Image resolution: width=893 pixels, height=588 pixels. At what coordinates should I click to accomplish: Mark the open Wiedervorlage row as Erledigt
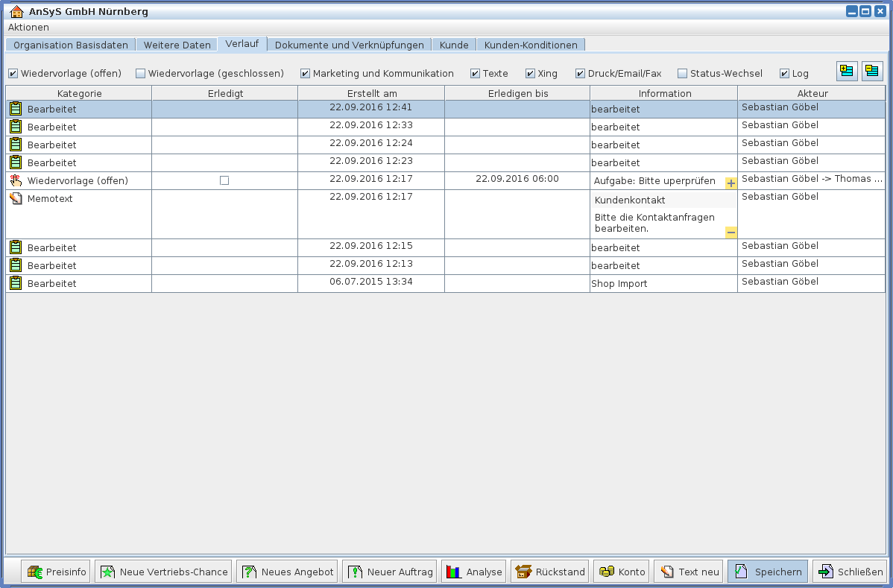point(224,180)
